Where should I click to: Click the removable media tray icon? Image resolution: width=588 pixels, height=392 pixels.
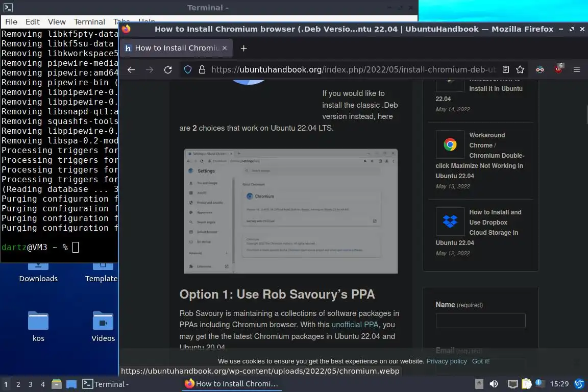(x=479, y=384)
